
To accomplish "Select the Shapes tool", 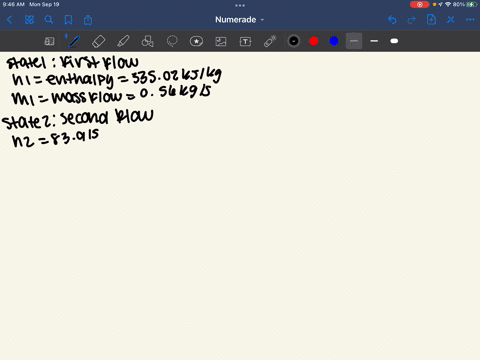I will click(147, 41).
